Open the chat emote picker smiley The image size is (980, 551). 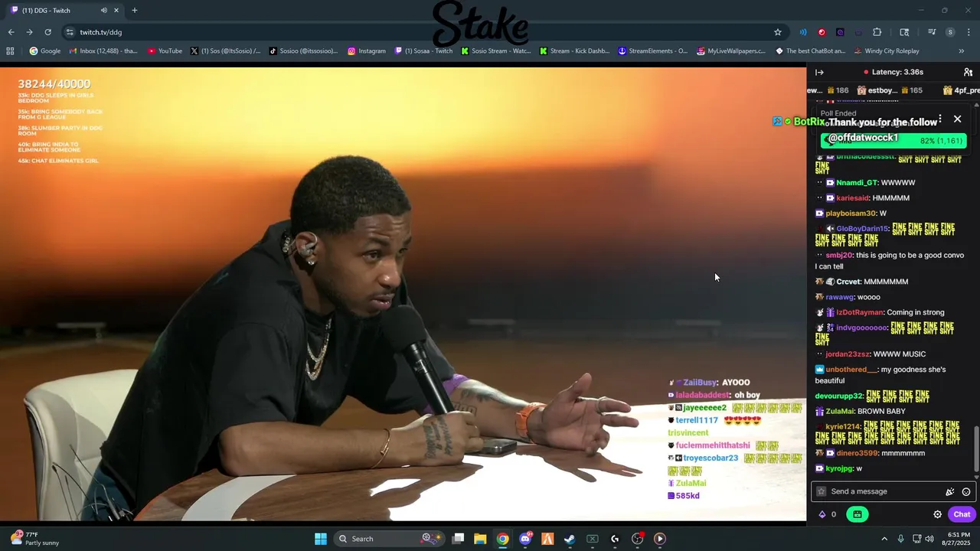pos(966,492)
